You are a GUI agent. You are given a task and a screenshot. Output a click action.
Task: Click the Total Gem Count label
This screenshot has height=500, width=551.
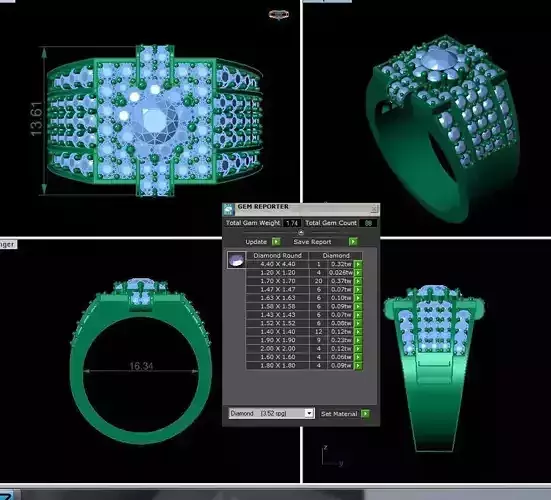(331, 223)
